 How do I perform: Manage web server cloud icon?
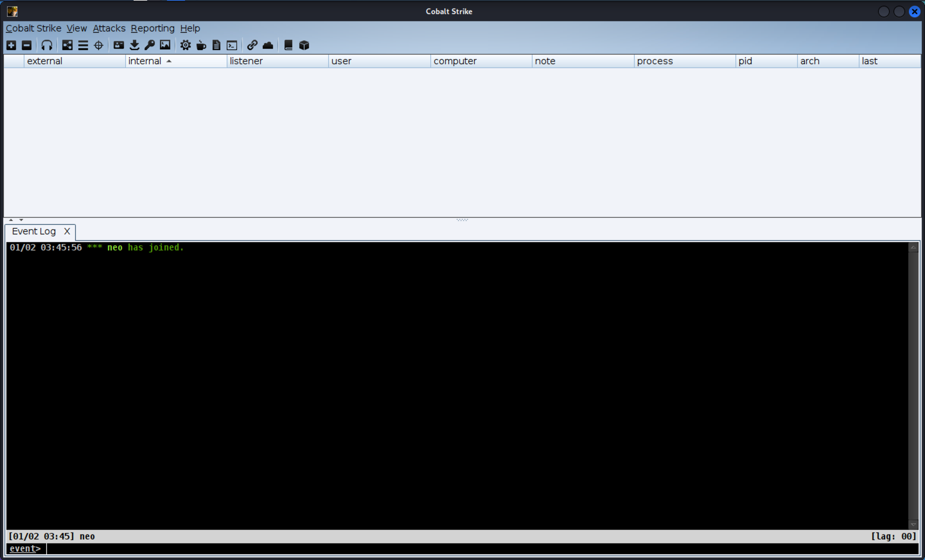click(268, 45)
